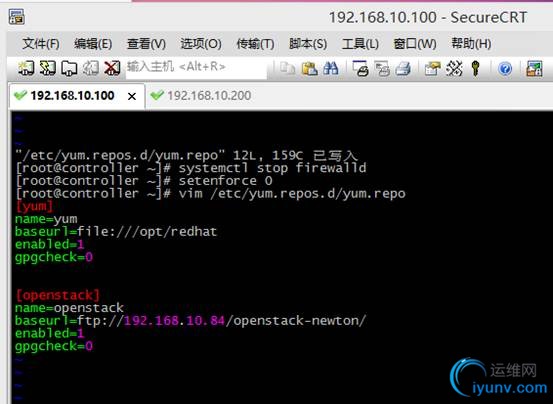Click the green check on 192.168.10.100 tab
This screenshot has width=553, height=404.
point(20,95)
